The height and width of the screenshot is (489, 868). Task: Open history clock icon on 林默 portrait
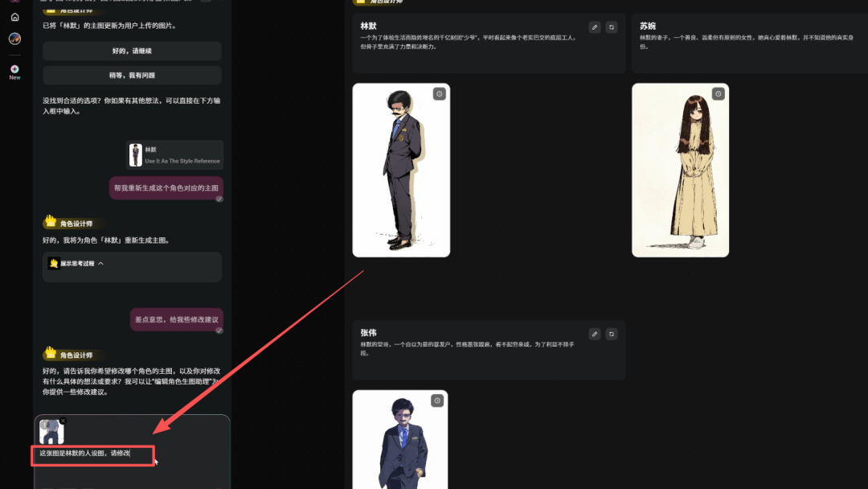[x=439, y=93]
